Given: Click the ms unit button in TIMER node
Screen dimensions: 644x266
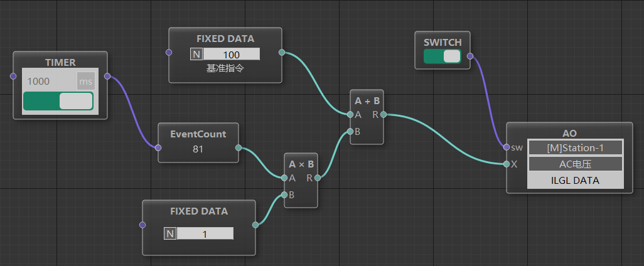Looking at the screenshot, I should (86, 82).
